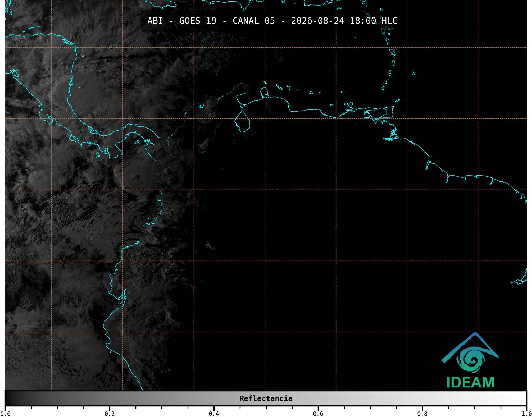Click the 0.0 tick label on colorbar

(x=5, y=414)
